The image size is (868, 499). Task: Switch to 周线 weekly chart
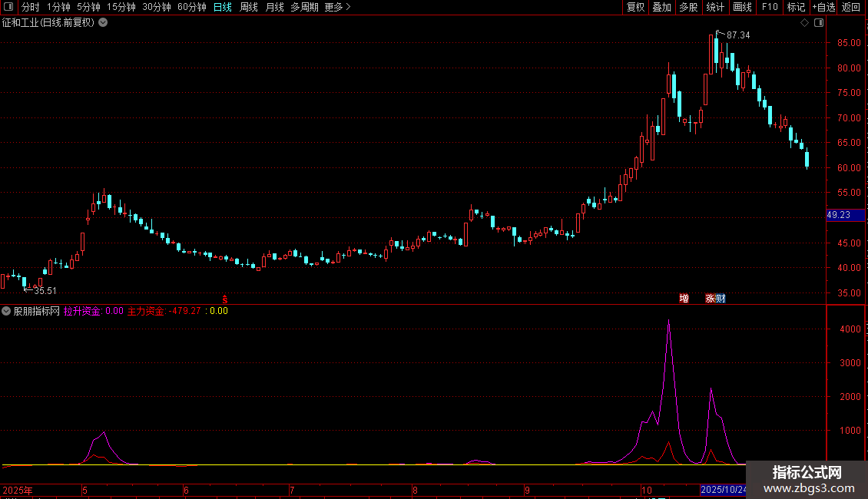coord(249,7)
